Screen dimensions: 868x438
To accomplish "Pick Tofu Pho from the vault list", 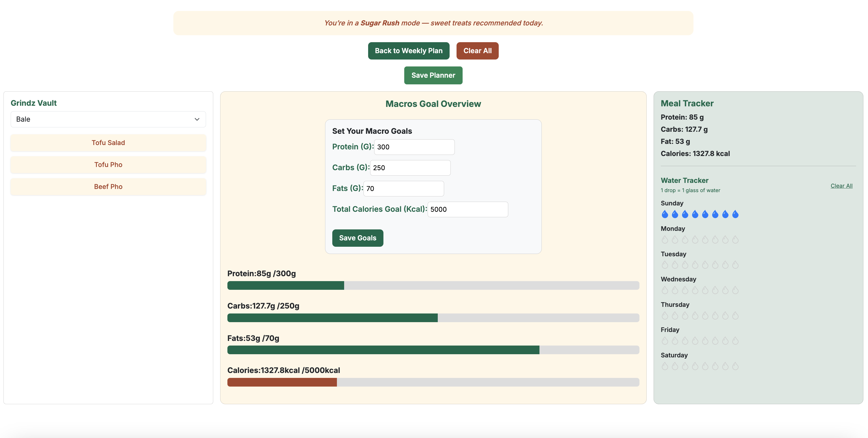I will point(108,165).
